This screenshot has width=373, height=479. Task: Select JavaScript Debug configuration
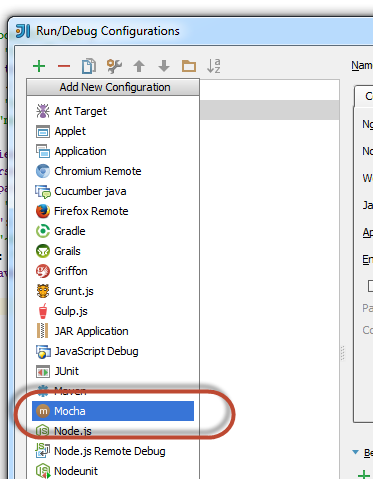[x=113, y=351]
